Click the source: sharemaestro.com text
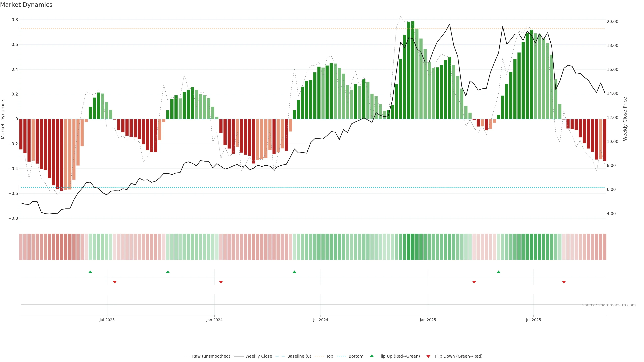 (608, 305)
